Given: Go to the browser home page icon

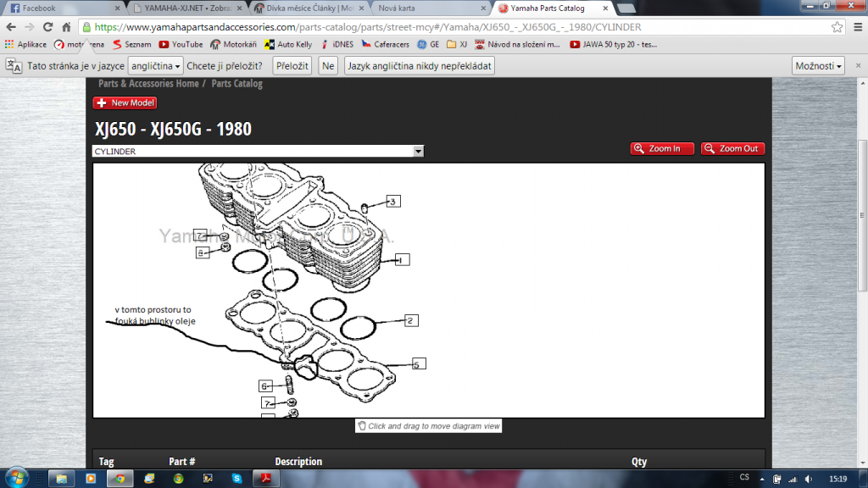Looking at the screenshot, I should [x=66, y=27].
